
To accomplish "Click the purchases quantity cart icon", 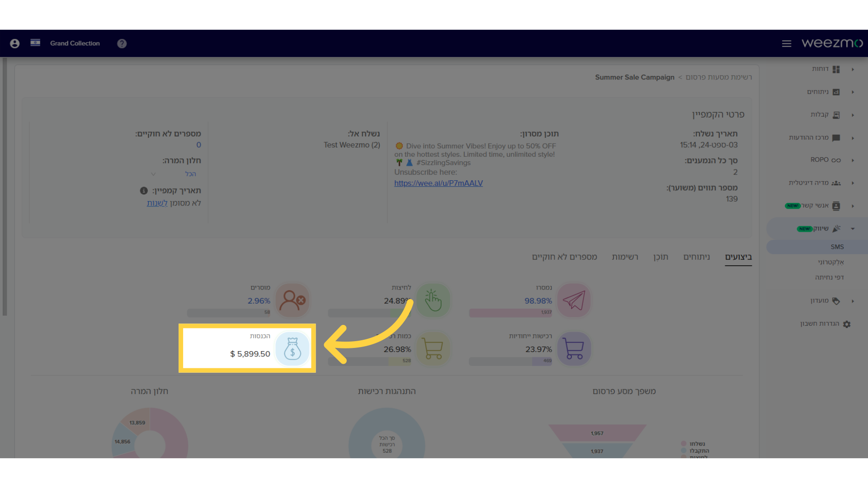I will (433, 348).
